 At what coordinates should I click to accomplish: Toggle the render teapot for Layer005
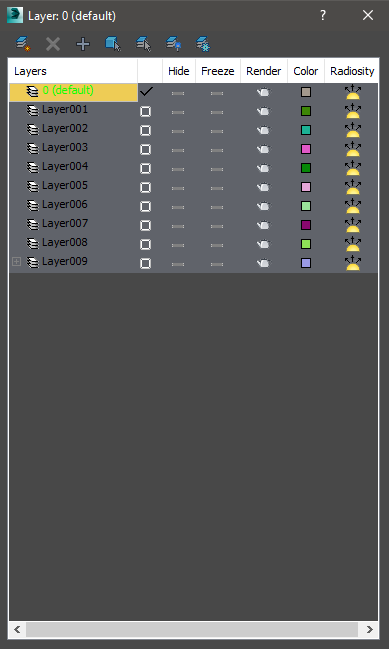pyautogui.click(x=263, y=187)
